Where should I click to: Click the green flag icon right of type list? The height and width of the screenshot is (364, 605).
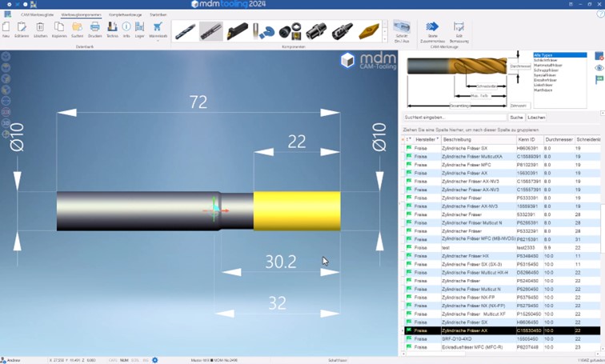pos(599,79)
